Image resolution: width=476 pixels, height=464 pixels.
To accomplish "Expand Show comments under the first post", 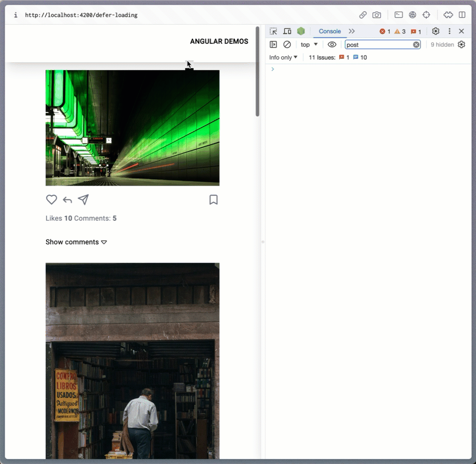I will [x=76, y=242].
